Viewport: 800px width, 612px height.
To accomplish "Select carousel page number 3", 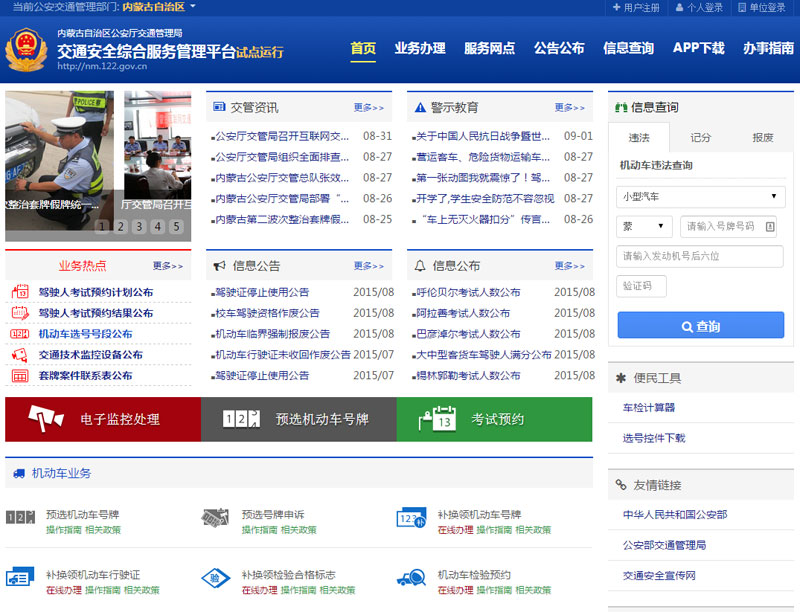I will 141,228.
